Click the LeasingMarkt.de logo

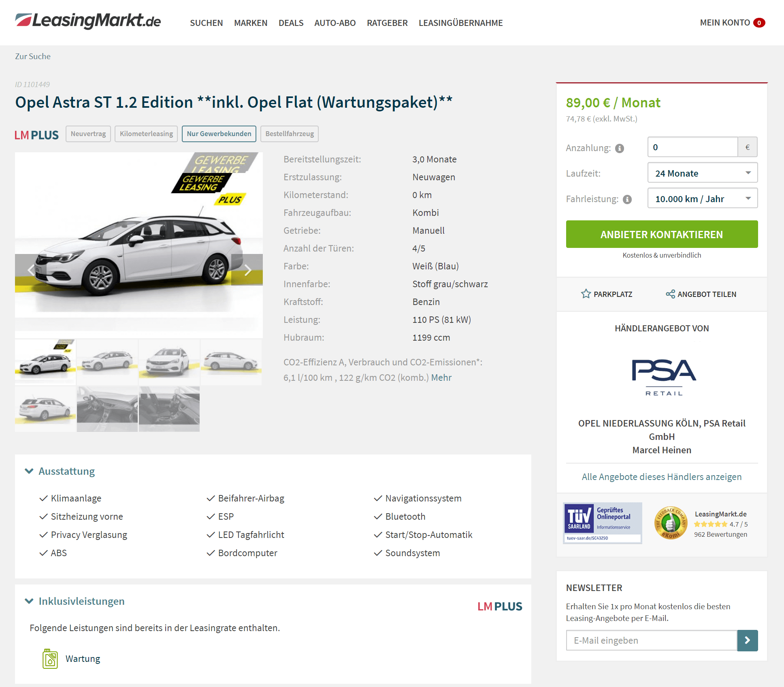click(x=88, y=21)
